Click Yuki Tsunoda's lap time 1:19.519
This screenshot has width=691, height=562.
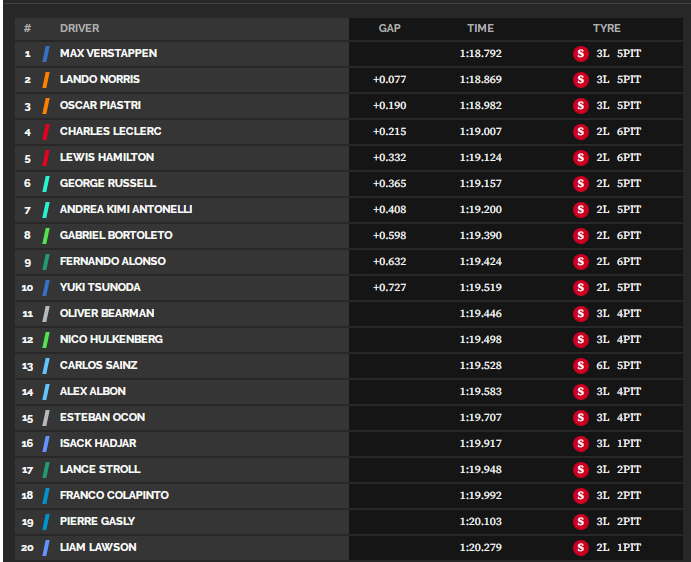coord(481,287)
